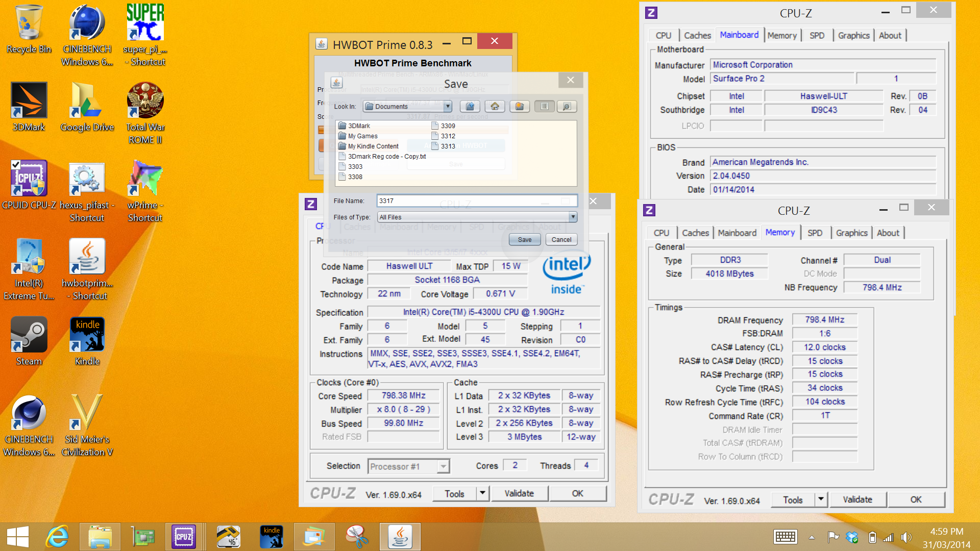Open Kindle from the taskbar

(x=272, y=537)
